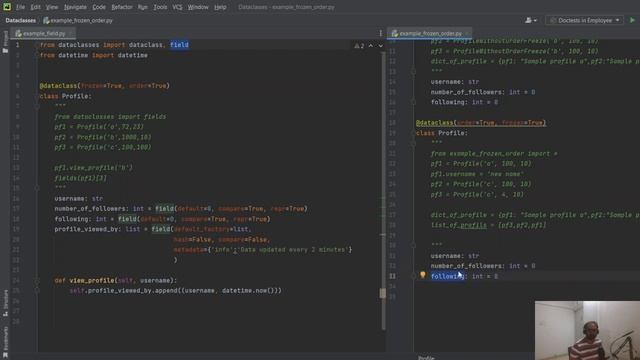The image size is (640, 360).
Task: Open the left editor tab options menu
Action: click(381, 33)
